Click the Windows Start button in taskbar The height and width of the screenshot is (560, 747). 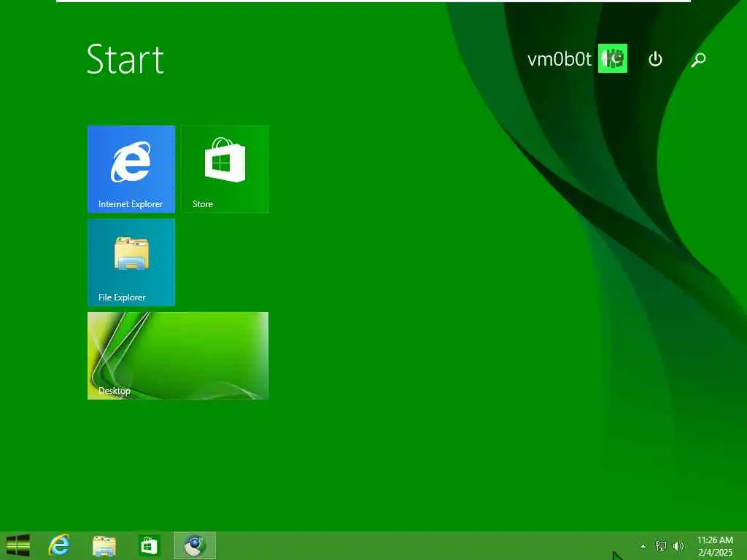tap(18, 545)
